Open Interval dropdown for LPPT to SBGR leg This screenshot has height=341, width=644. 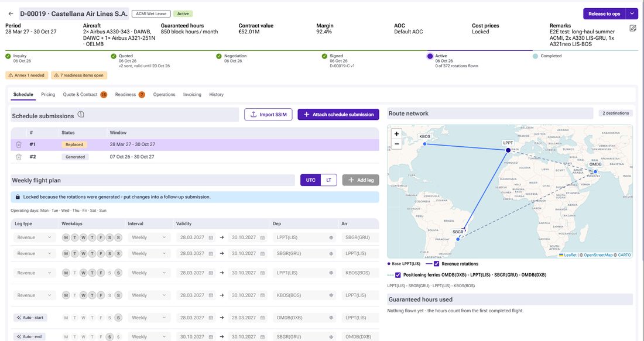(149, 237)
